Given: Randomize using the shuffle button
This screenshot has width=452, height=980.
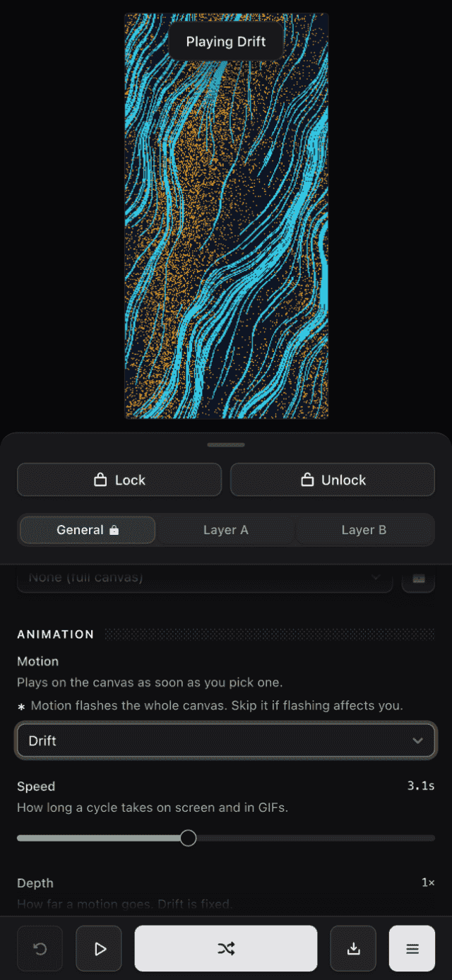Looking at the screenshot, I should pos(226,949).
